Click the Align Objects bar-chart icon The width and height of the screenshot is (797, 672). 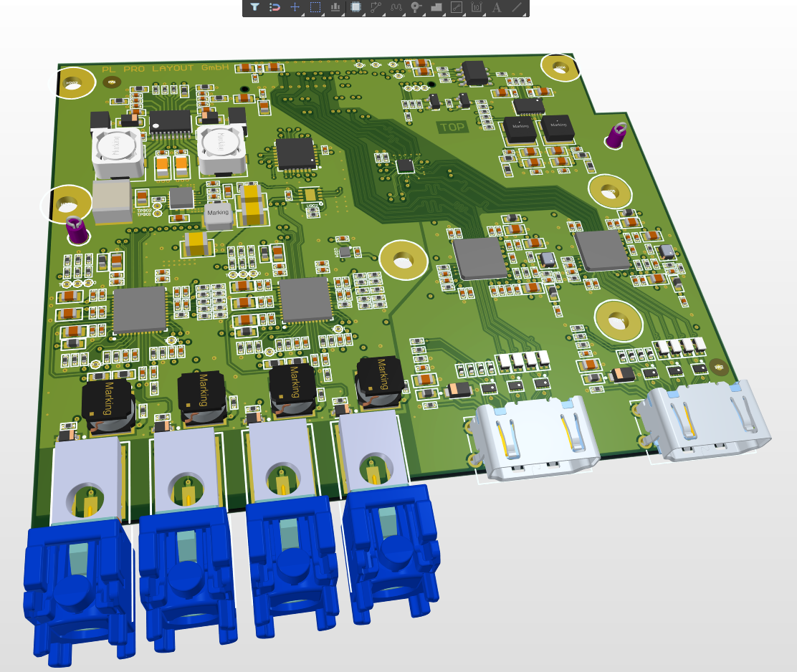click(x=335, y=7)
